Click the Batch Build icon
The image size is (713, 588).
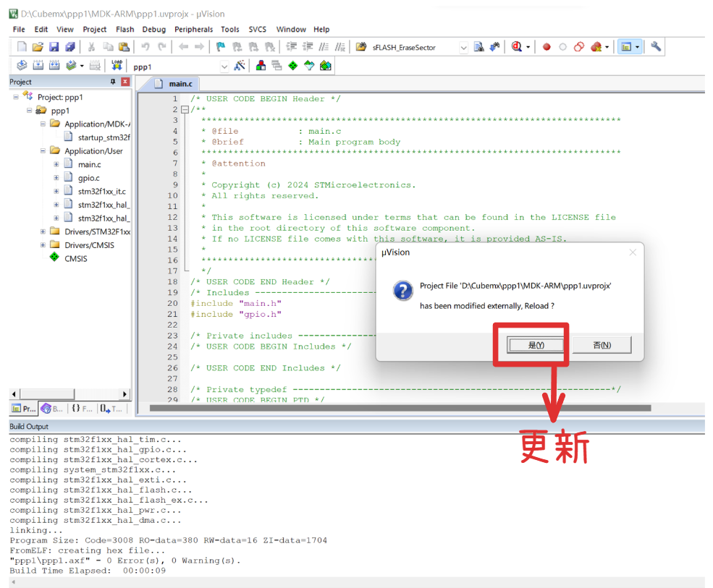(x=71, y=66)
